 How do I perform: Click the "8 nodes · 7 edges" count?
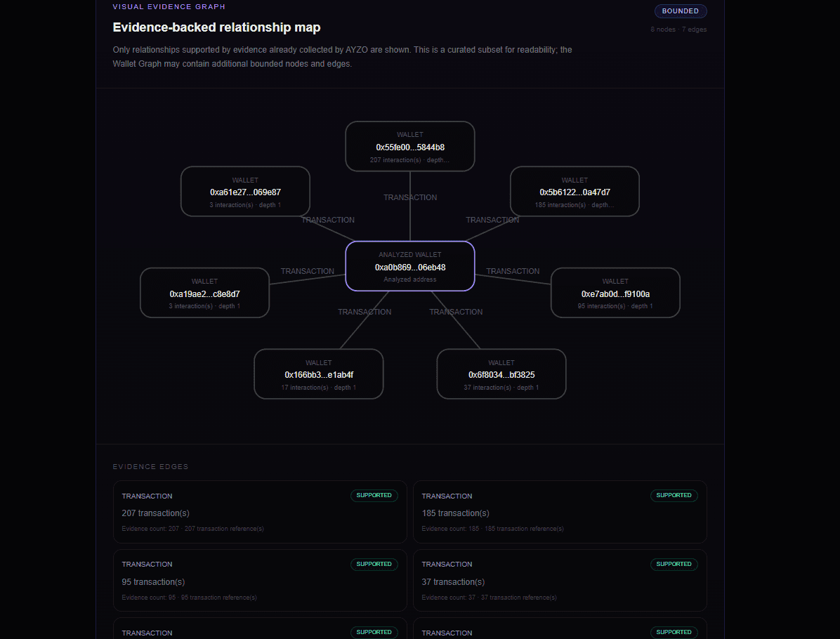(x=678, y=29)
